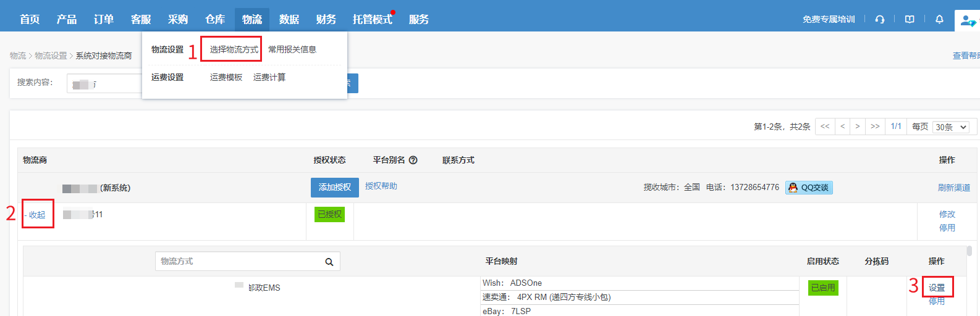The width and height of the screenshot is (980, 316).
Task: Click the 物流方式 search input field
Action: (238, 262)
